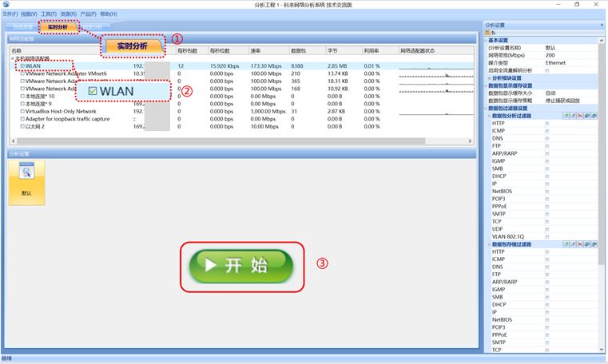Click the 每秒包数 column header
Image resolution: width=608 pixels, height=364 pixels.
click(x=192, y=51)
